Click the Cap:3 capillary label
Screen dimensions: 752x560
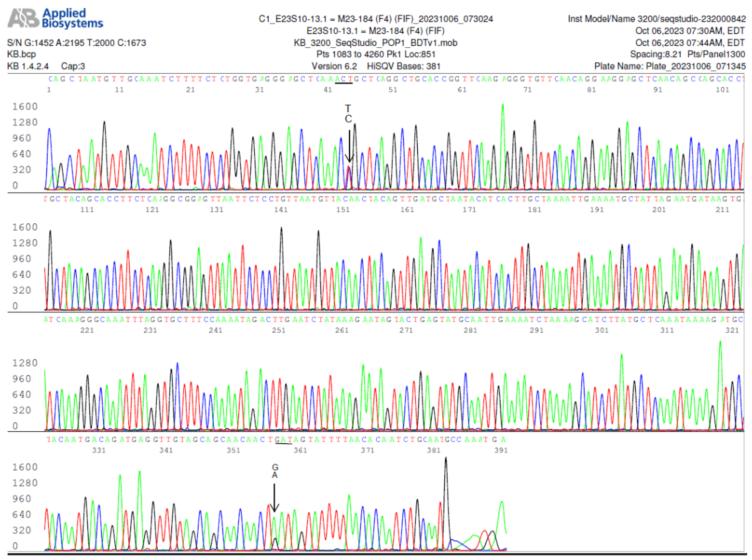(x=73, y=66)
